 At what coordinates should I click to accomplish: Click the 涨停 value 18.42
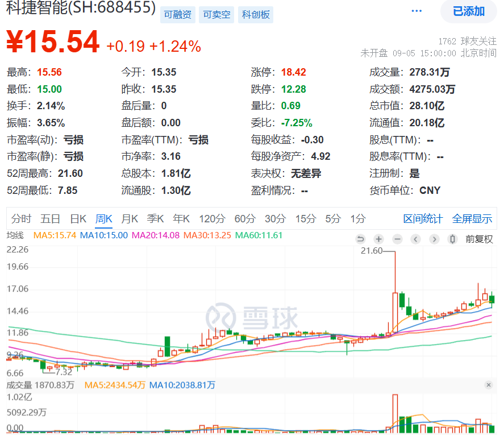293,72
